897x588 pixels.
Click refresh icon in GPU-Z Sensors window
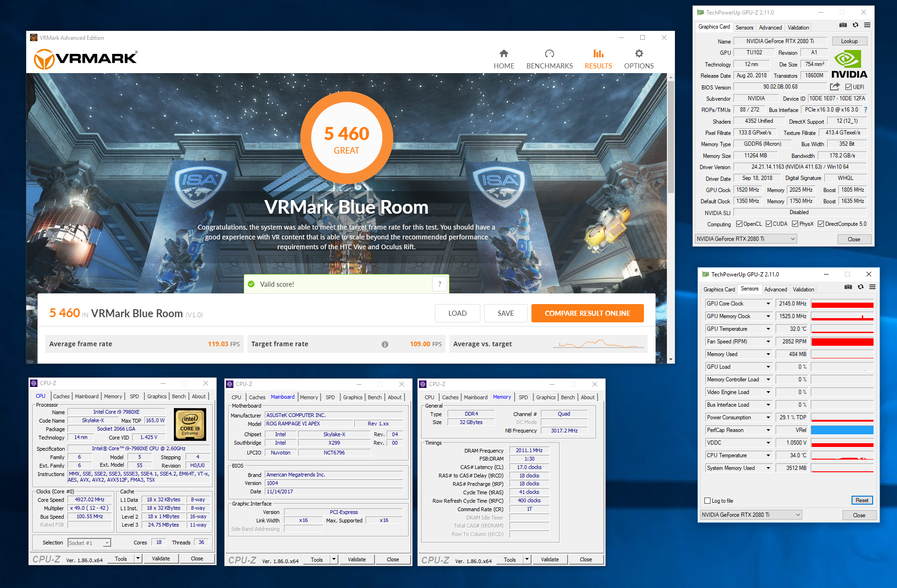pyautogui.click(x=860, y=287)
